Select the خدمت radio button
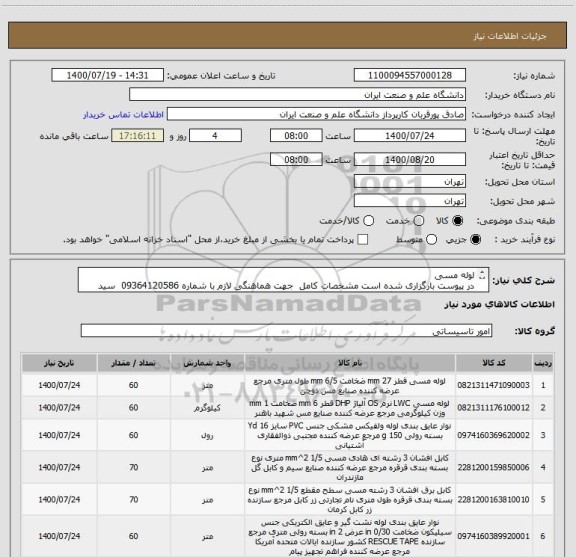 coord(419,221)
